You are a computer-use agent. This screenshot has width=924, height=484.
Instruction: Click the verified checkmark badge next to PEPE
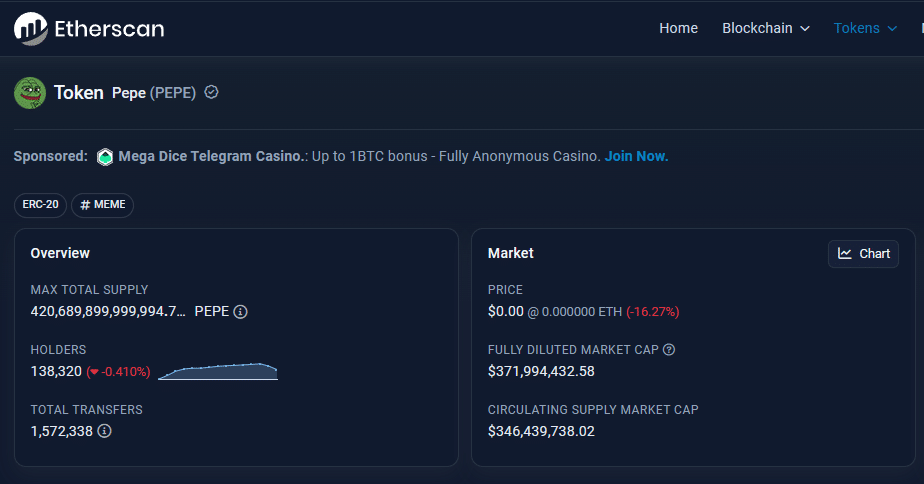click(x=211, y=92)
